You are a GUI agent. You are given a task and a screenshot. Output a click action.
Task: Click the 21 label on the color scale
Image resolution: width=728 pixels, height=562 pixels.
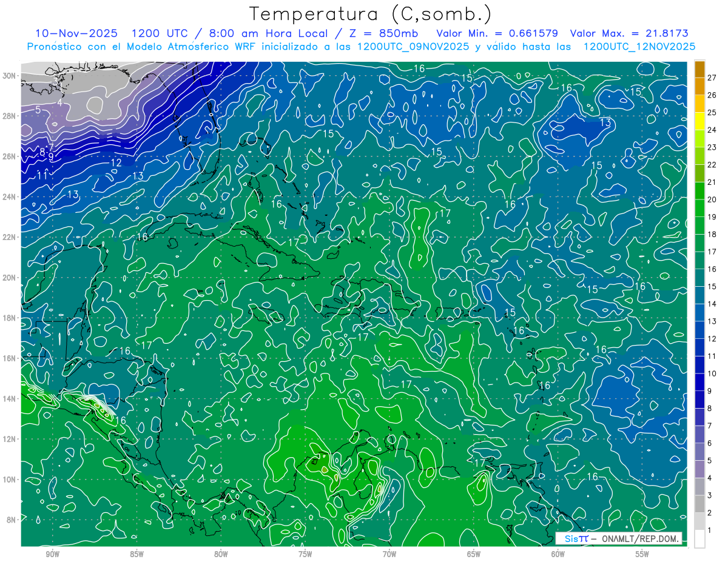tap(712, 182)
